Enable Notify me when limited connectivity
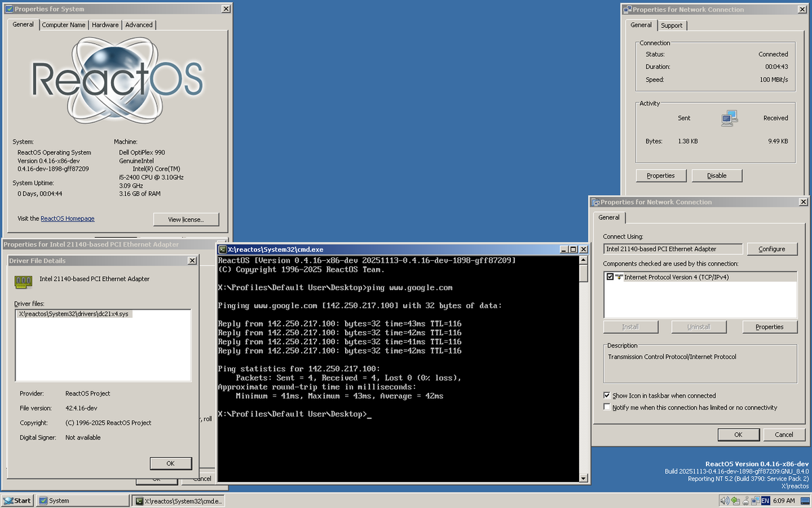This screenshot has height=508, width=812. pyautogui.click(x=606, y=408)
